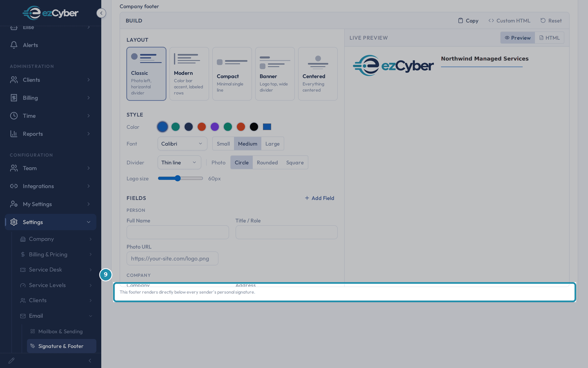
Task: Click the Billing receipt icon
Action: coord(14,98)
